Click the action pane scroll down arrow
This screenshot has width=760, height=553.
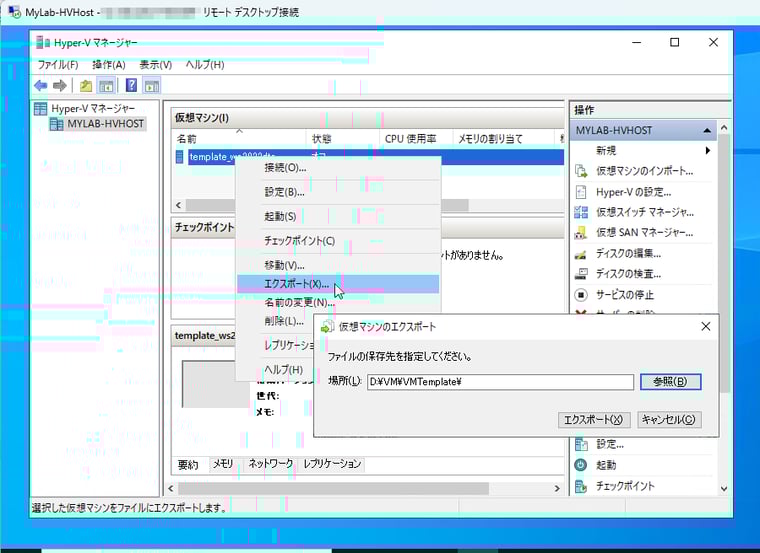[x=724, y=489]
